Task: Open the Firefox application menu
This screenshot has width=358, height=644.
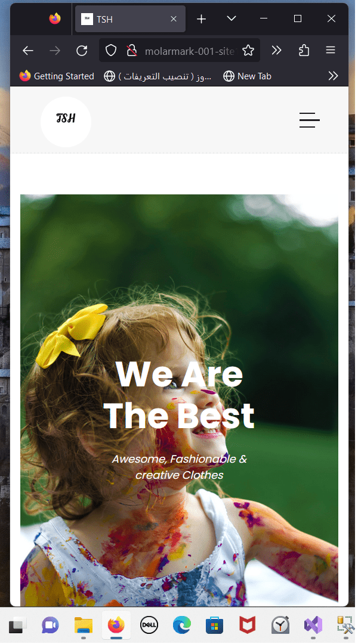Action: click(x=331, y=51)
